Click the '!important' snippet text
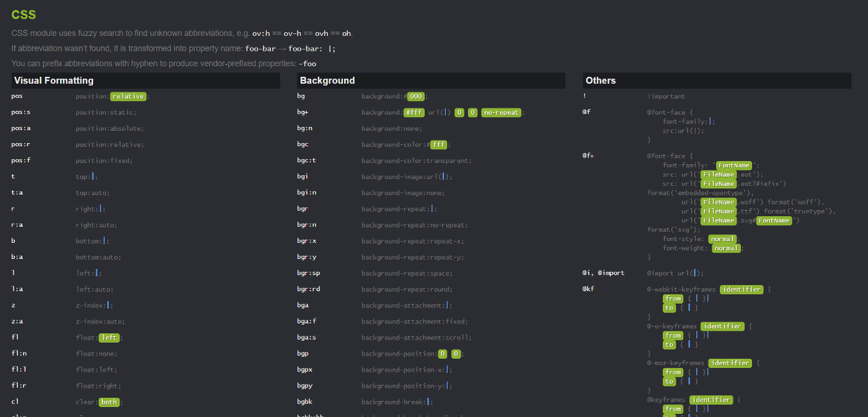868x417 pixels. 666,97
